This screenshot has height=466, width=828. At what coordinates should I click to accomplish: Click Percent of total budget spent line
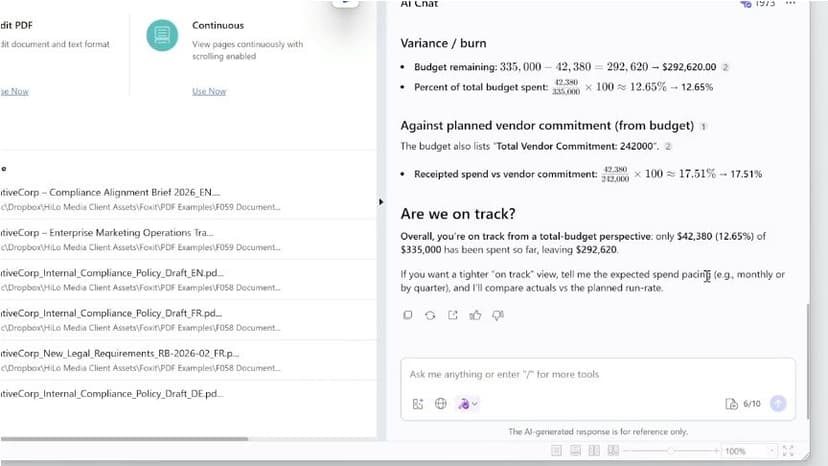(x=563, y=87)
